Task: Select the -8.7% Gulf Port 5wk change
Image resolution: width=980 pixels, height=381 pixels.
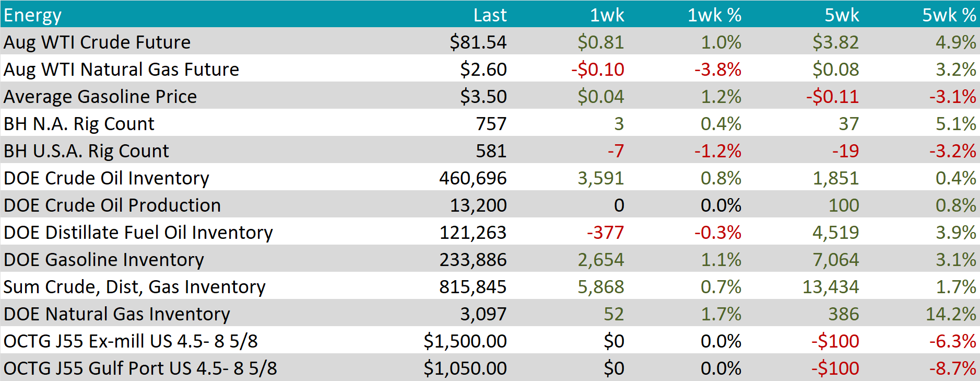Action: [x=952, y=368]
